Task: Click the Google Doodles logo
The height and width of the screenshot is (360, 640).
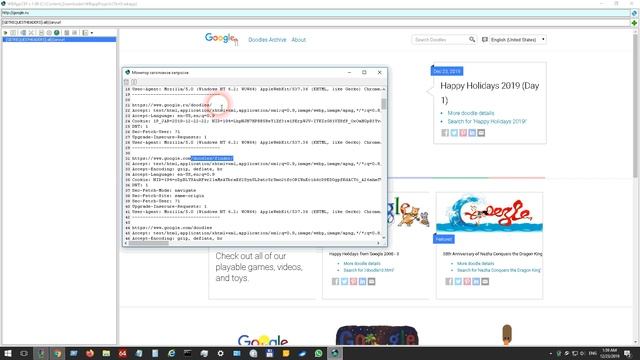Action: coord(221,39)
